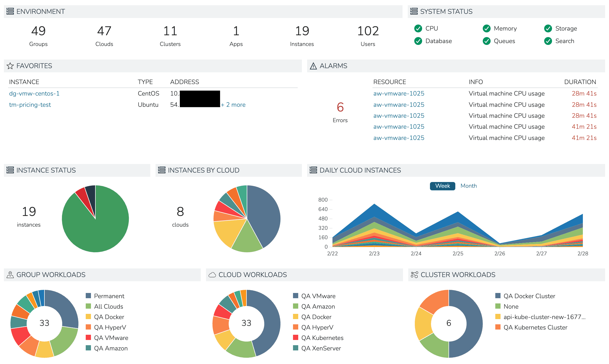This screenshot has width=609, height=364.
Task: Click the Cloud Workloads cloud icon
Action: pyautogui.click(x=212, y=274)
